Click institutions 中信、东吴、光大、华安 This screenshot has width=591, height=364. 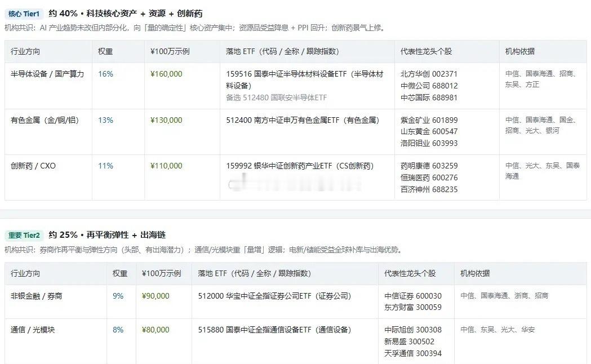click(x=497, y=330)
